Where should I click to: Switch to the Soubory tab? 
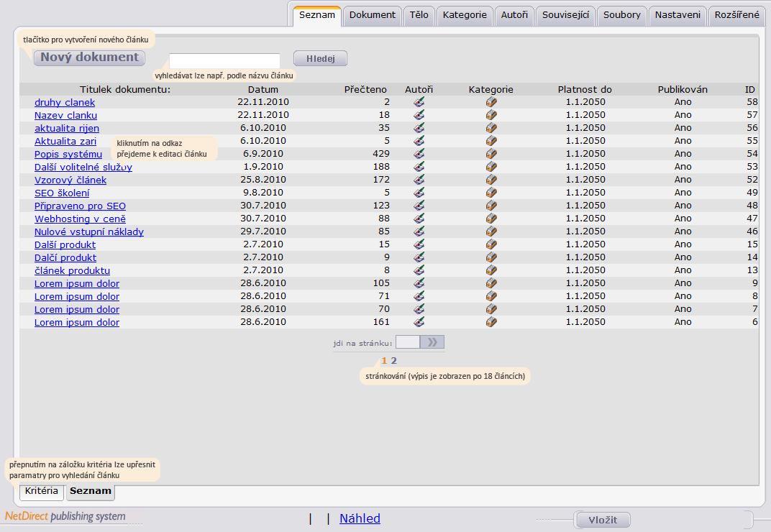(x=622, y=15)
